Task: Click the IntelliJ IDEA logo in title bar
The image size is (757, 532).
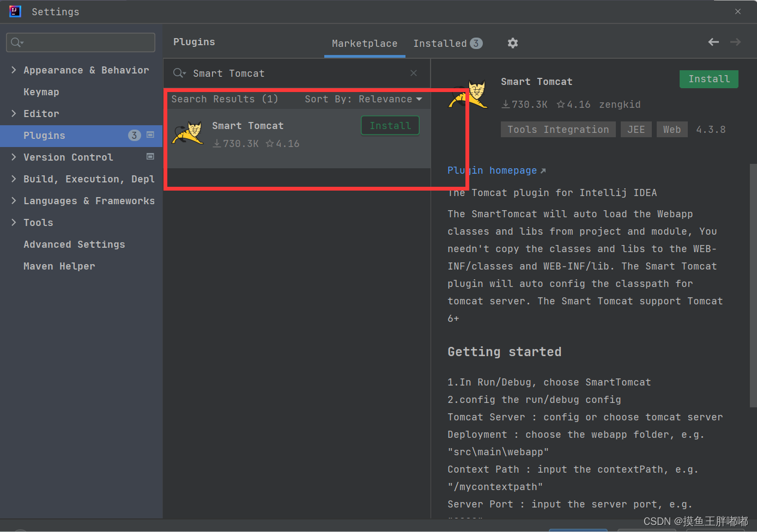Action: (15, 11)
